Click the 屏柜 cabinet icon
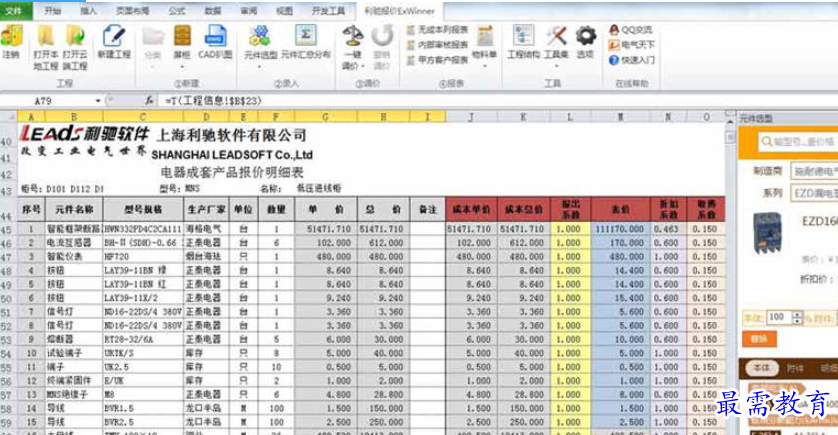The image size is (838, 435). point(182,36)
